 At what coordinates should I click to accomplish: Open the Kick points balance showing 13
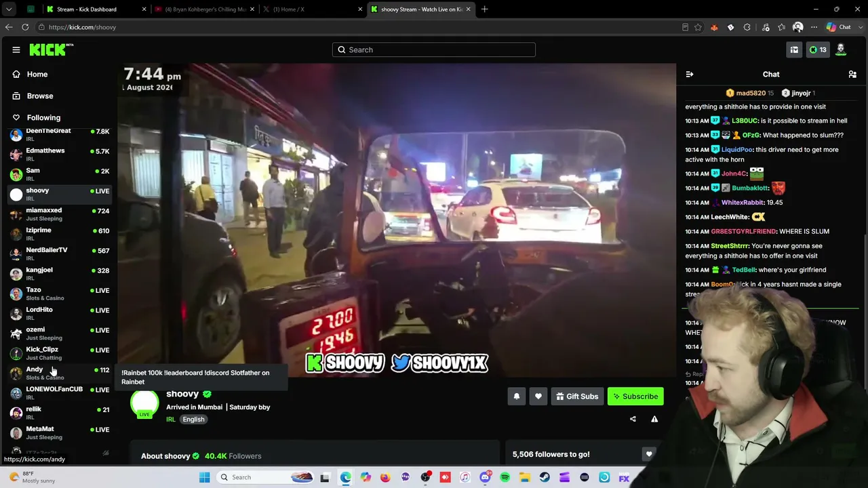tap(818, 49)
